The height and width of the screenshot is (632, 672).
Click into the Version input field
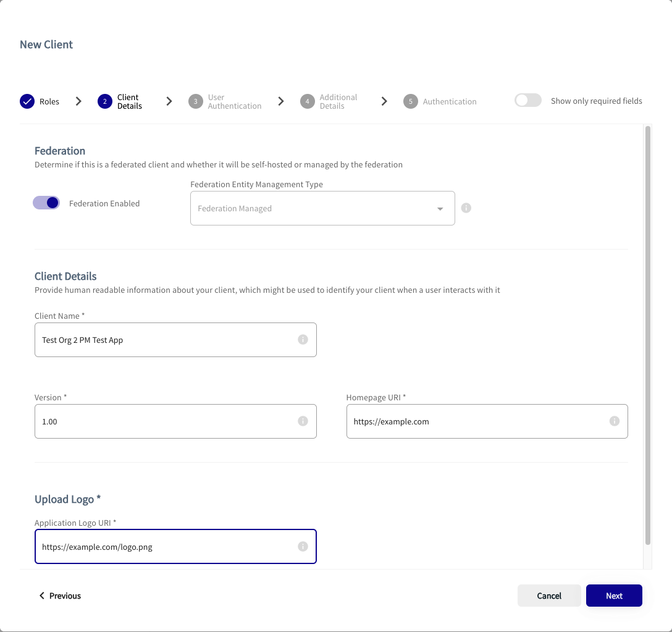pyautogui.click(x=175, y=421)
